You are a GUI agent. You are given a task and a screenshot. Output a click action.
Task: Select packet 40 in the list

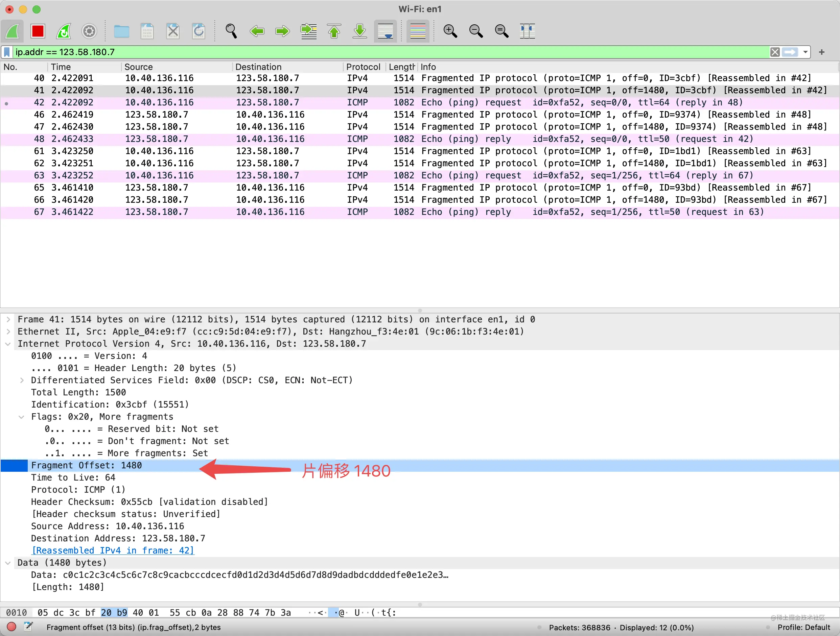(x=420, y=78)
